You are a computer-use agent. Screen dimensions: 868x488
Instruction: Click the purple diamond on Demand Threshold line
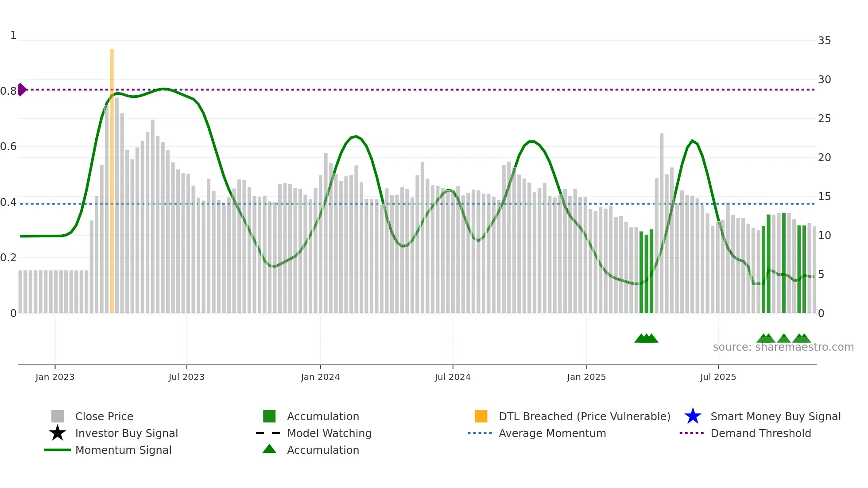point(21,89)
